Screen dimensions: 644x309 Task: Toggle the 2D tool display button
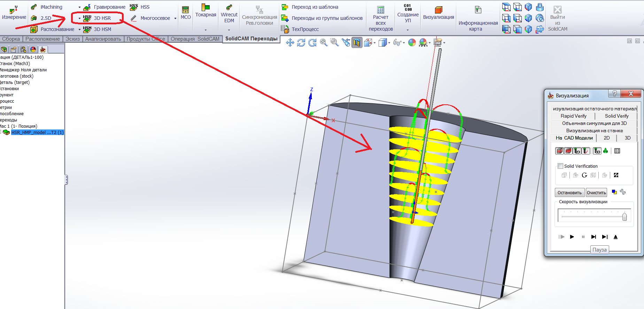click(577, 151)
